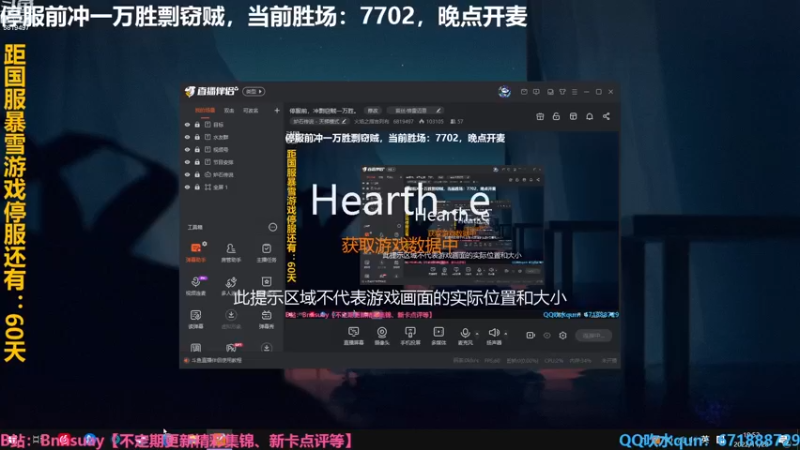Edit the fan badge field with pencil
This screenshot has height=450, width=800.
click(x=415, y=111)
